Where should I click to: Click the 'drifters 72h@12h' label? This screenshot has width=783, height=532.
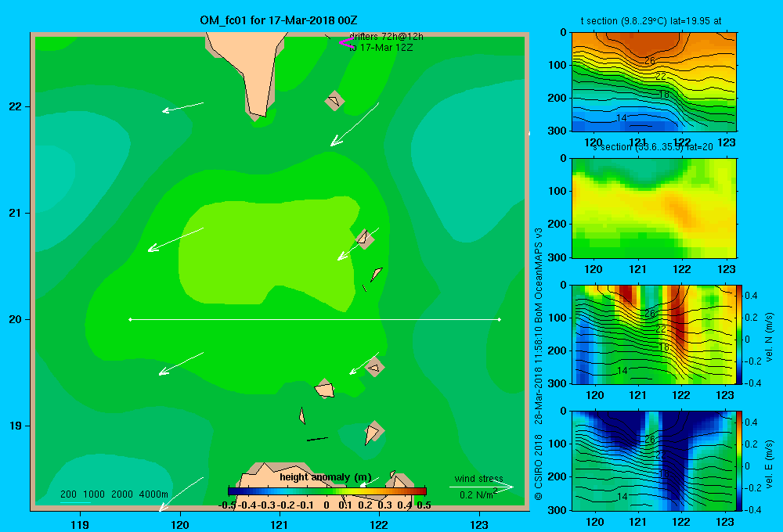click(x=386, y=37)
